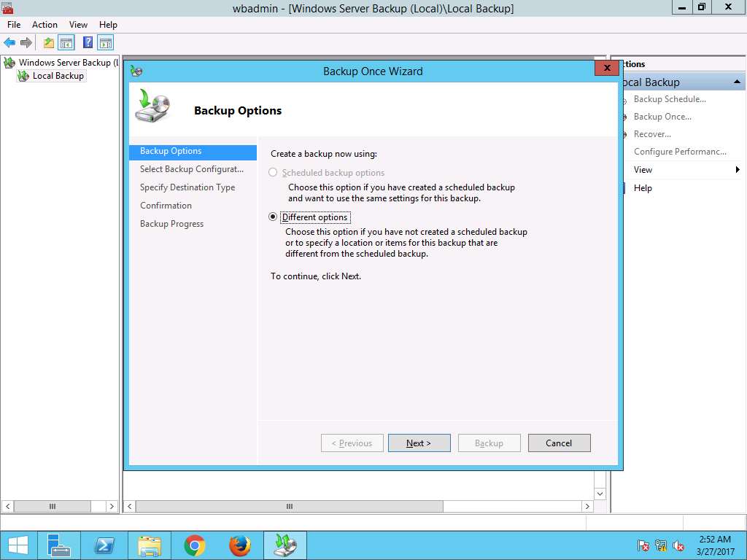Screen dimensions: 747x560
Task: Click Help in the Actions pane
Action: tap(643, 188)
